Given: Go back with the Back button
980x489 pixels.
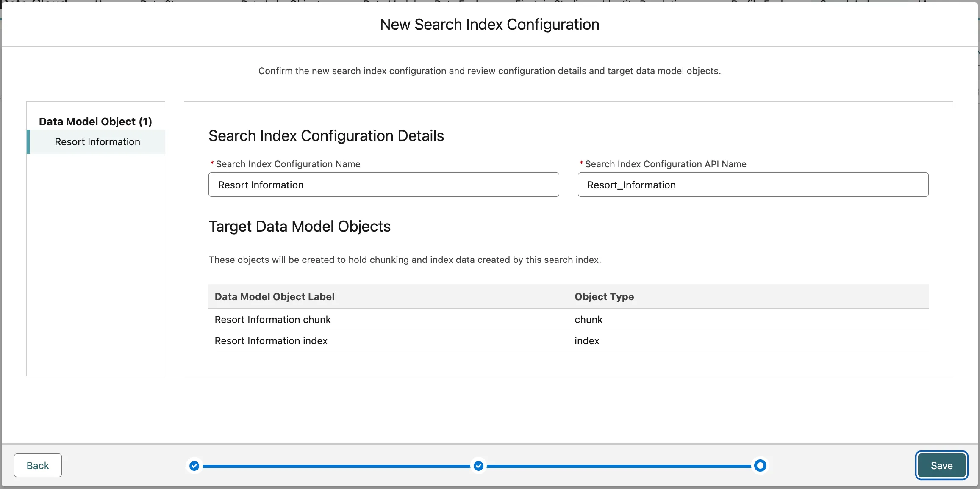Looking at the screenshot, I should coord(38,465).
